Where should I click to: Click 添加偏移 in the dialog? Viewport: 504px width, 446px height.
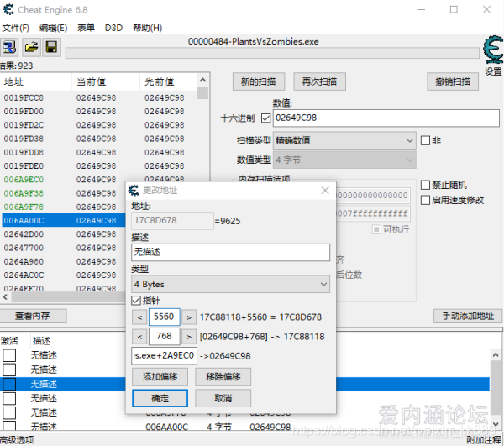160,376
